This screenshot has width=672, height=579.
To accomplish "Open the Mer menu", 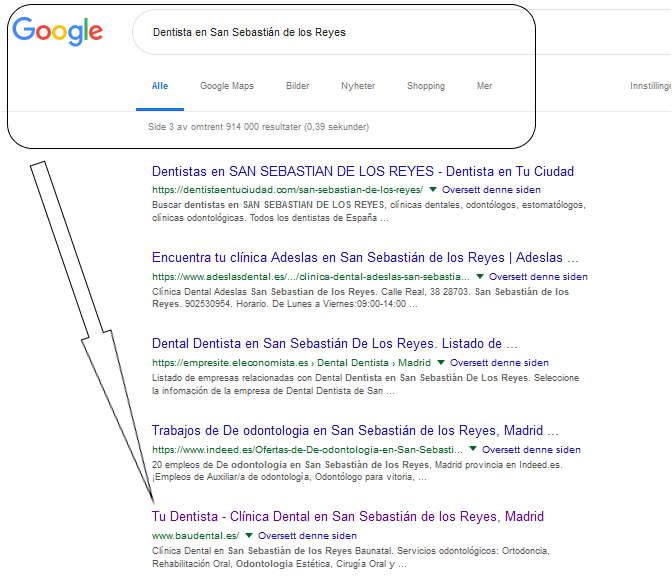I will coord(484,86).
